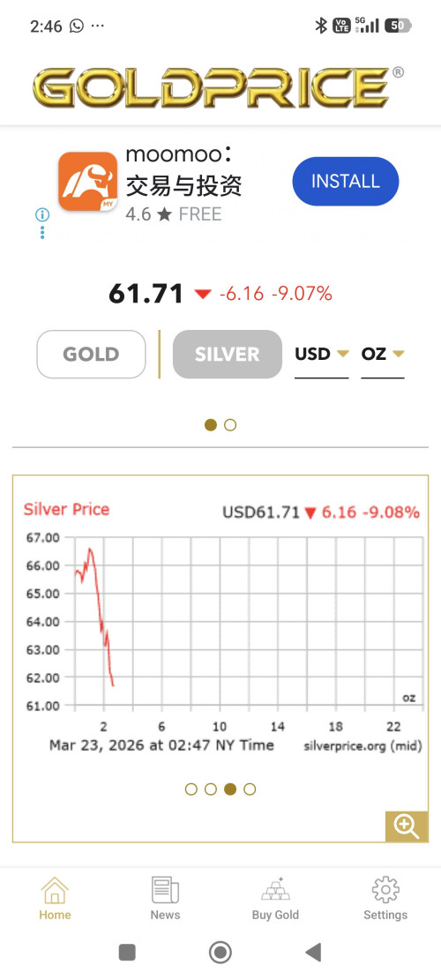
Task: Open the Home tab
Action: tap(55, 898)
